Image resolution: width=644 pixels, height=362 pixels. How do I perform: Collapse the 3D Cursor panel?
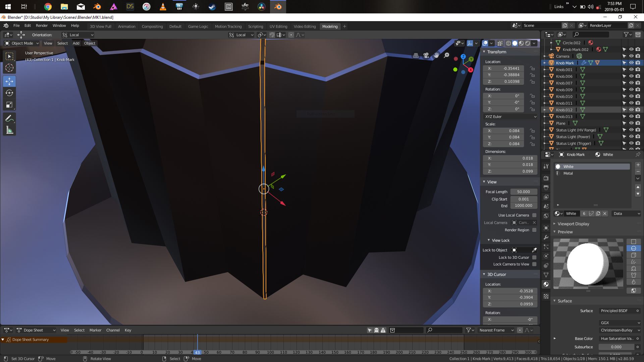click(x=496, y=274)
